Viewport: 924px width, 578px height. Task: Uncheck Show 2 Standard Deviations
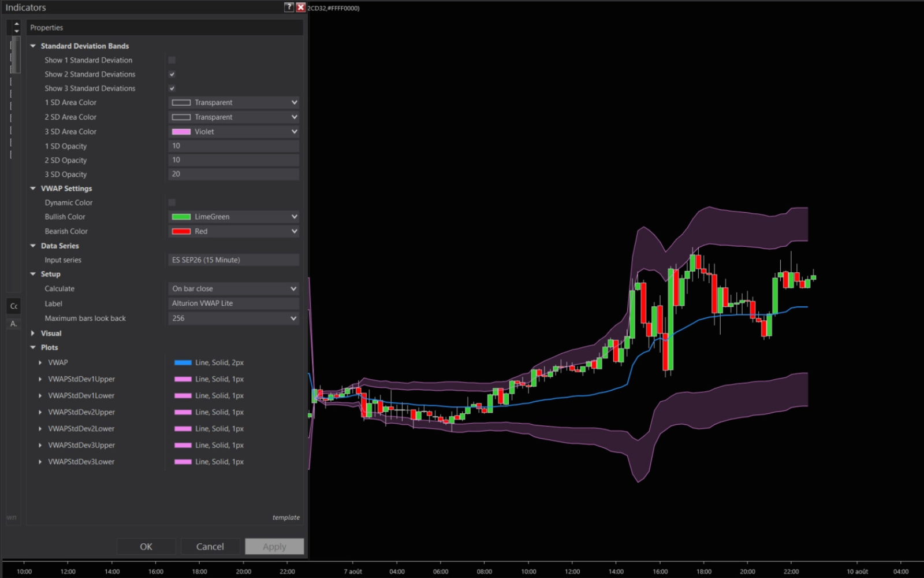172,74
